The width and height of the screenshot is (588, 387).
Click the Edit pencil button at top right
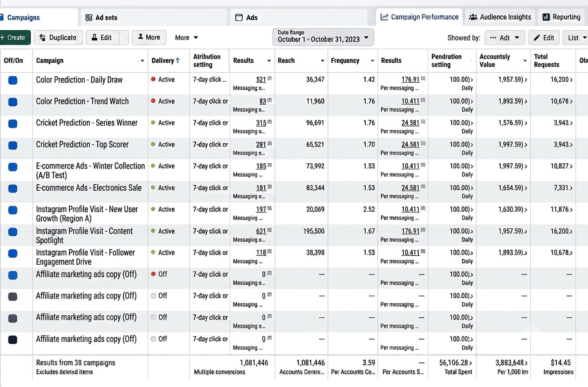pos(543,38)
